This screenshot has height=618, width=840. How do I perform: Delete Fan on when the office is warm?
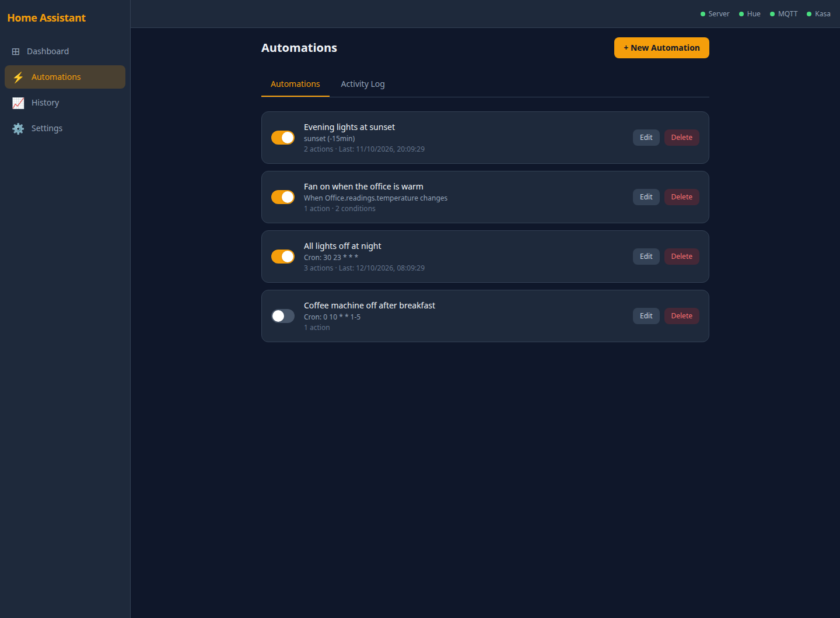682,197
